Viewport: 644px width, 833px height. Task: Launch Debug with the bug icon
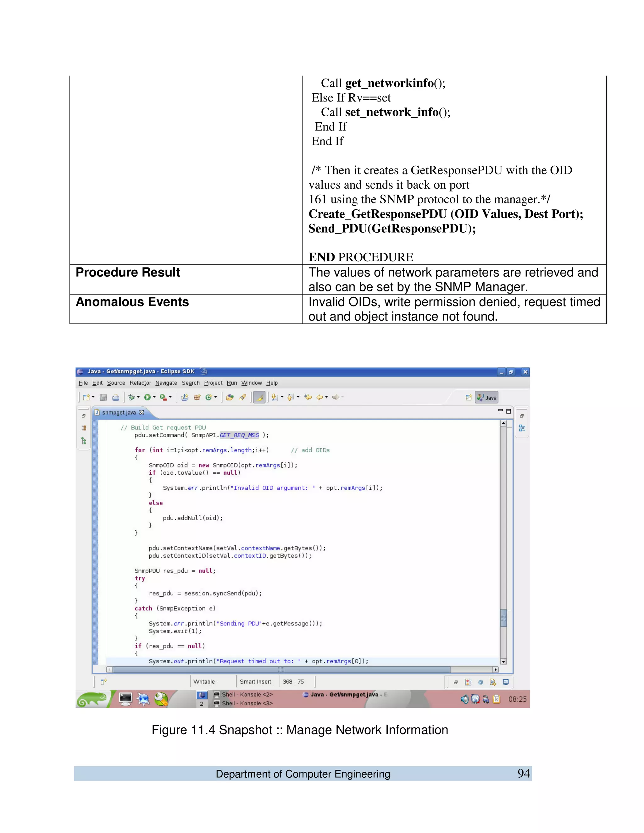(132, 397)
